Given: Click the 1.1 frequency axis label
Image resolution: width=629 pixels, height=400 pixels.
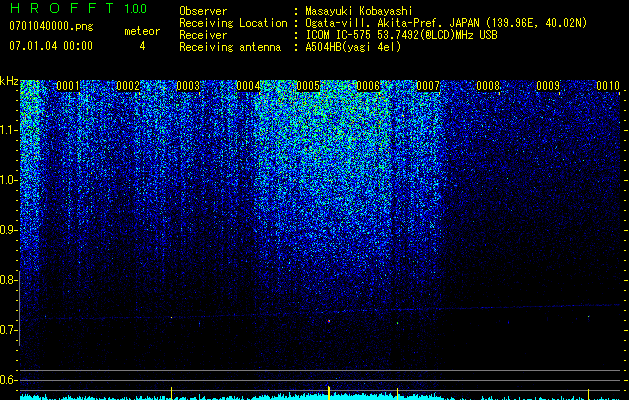Looking at the screenshot, I should click(x=8, y=130).
